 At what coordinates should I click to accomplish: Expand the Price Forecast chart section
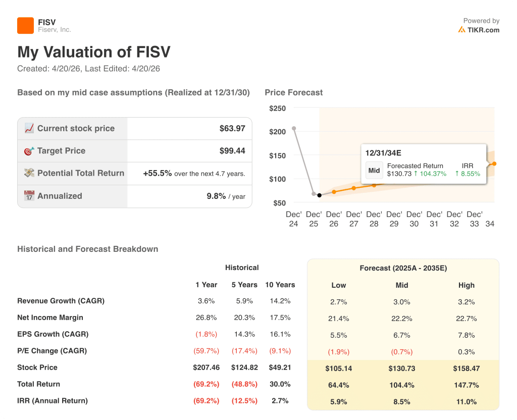point(293,92)
